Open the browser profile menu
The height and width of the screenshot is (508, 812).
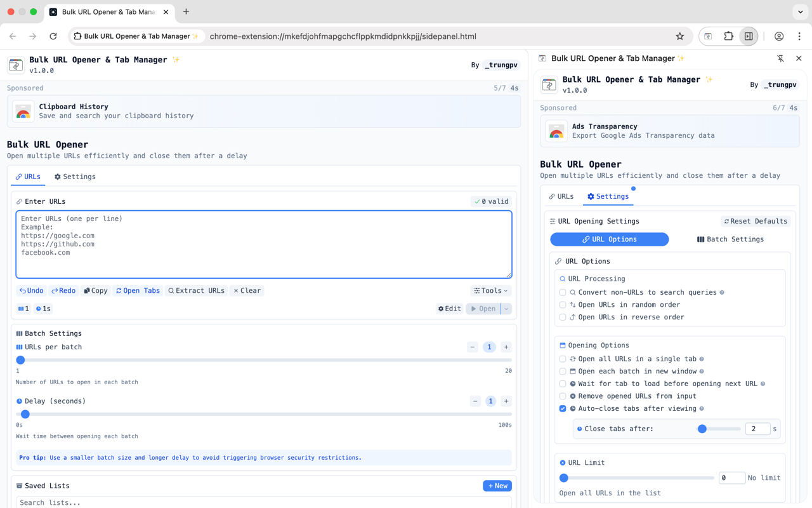coord(778,36)
